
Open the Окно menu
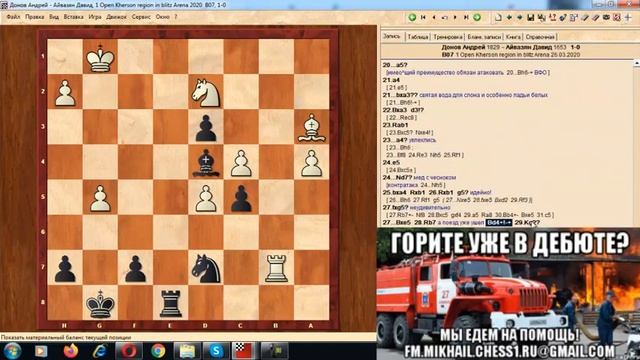point(162,17)
